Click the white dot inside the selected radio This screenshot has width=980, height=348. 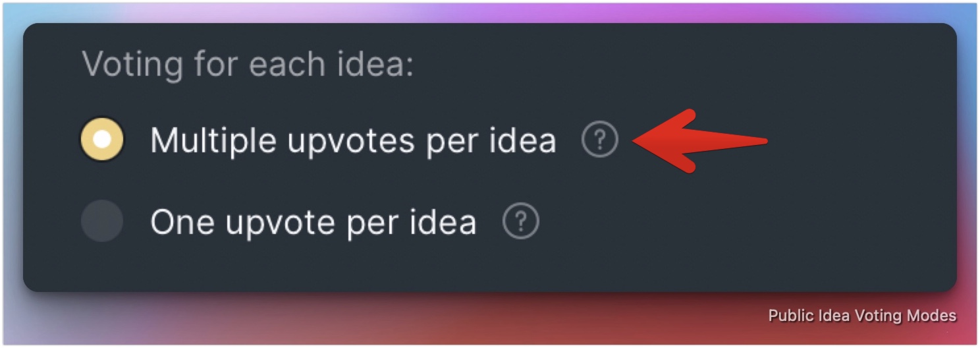102,140
